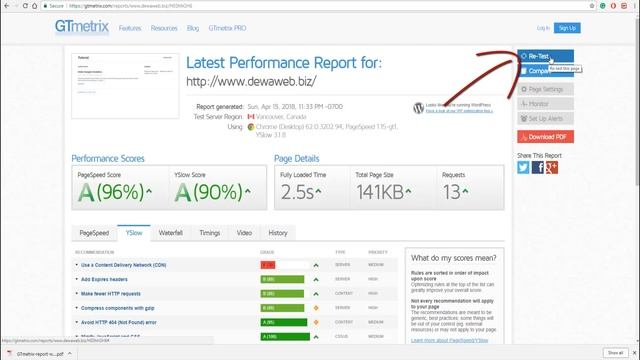Switch to the History tab
Viewport: 640px width, 360px height.
click(x=278, y=233)
